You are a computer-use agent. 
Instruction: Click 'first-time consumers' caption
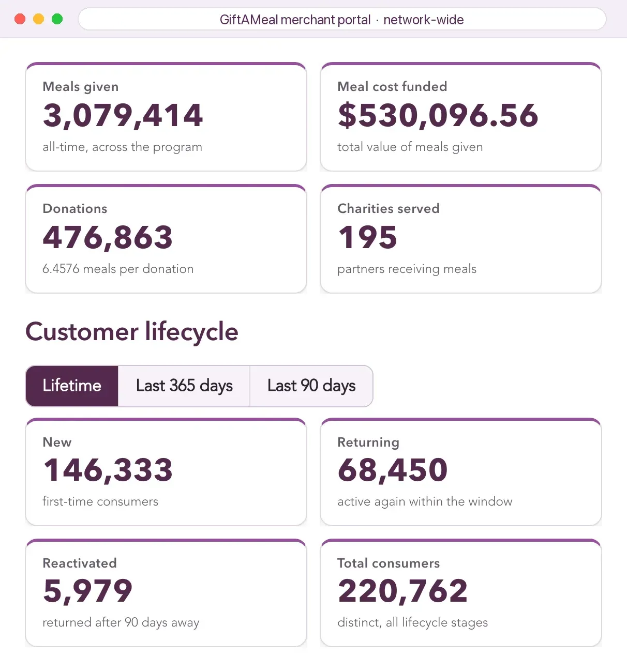100,501
